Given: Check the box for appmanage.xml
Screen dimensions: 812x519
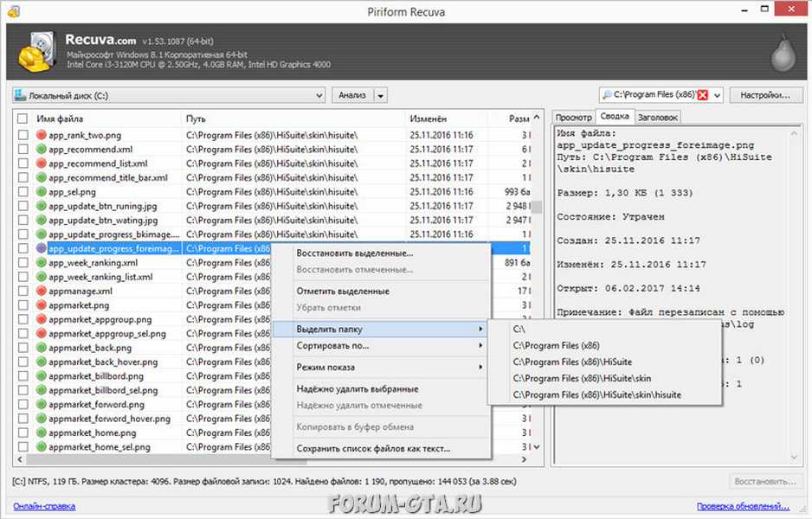Looking at the screenshot, I should point(23,292).
